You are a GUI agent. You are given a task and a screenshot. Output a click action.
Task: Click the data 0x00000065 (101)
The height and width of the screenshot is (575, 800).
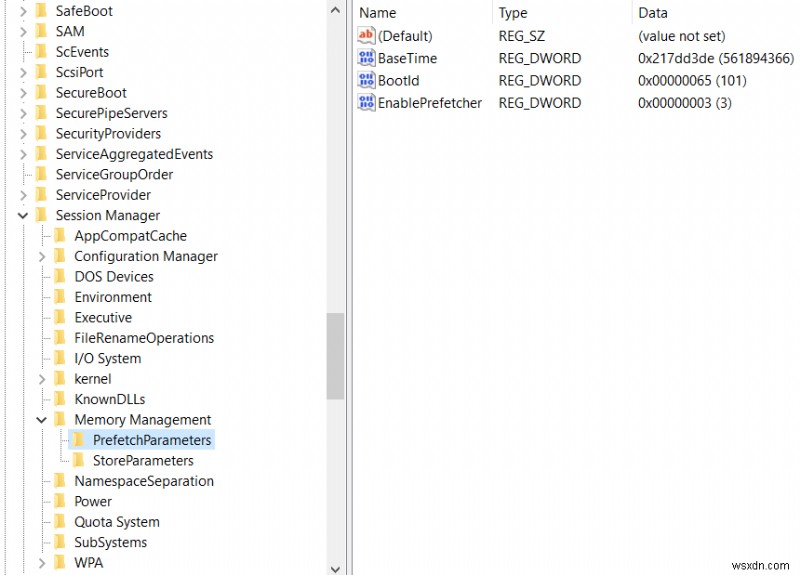click(692, 81)
